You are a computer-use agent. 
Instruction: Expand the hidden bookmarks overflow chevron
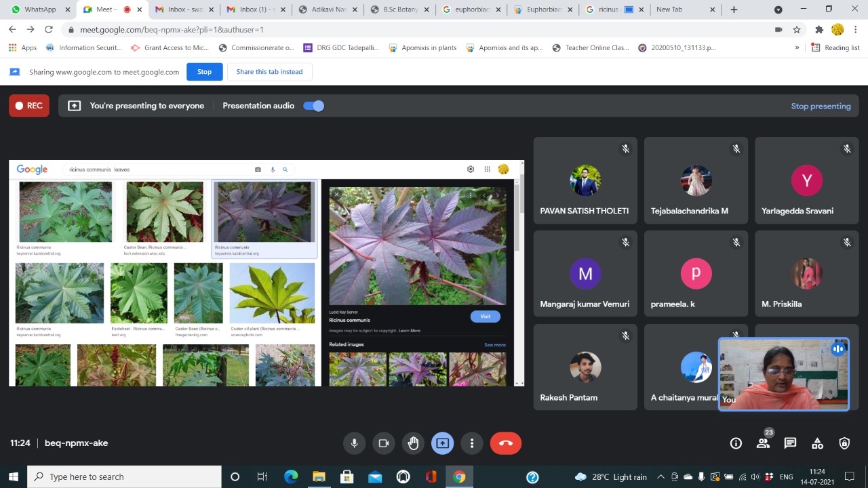(797, 47)
